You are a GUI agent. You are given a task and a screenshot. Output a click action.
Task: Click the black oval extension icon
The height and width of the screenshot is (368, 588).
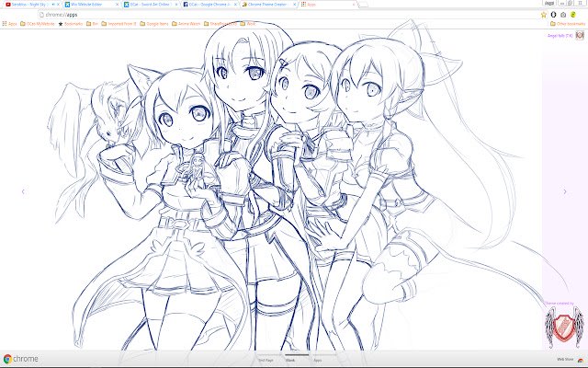(553, 15)
